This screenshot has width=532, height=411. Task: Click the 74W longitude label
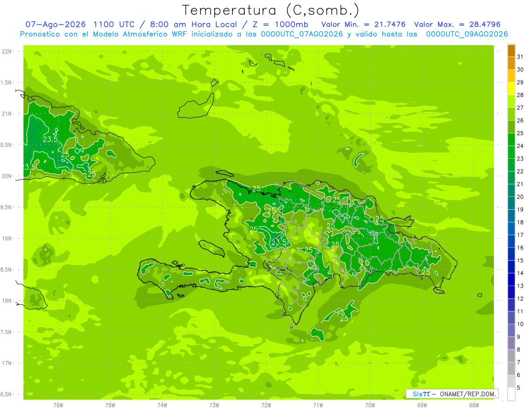pyautogui.click(x=162, y=405)
